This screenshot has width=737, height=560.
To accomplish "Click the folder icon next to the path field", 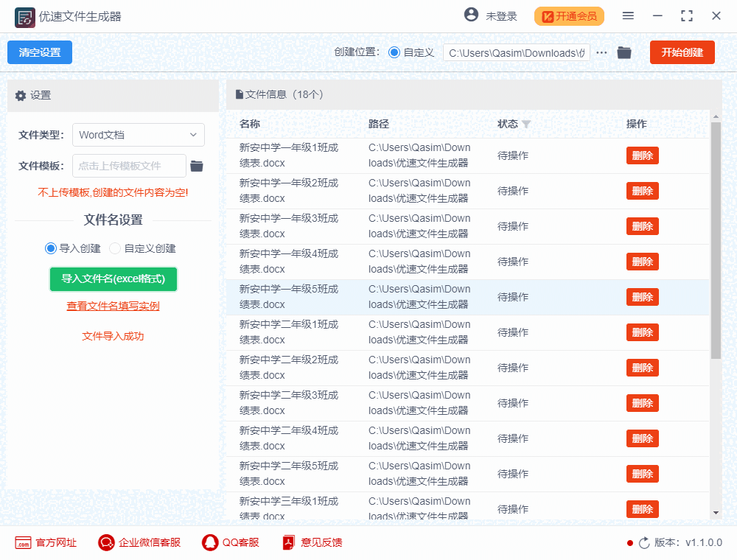I will [x=624, y=52].
